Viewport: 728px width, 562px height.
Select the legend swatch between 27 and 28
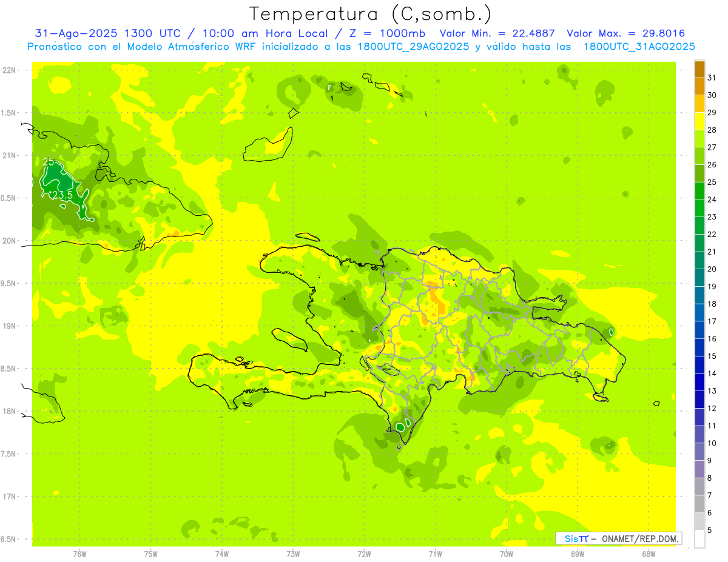pos(699,139)
